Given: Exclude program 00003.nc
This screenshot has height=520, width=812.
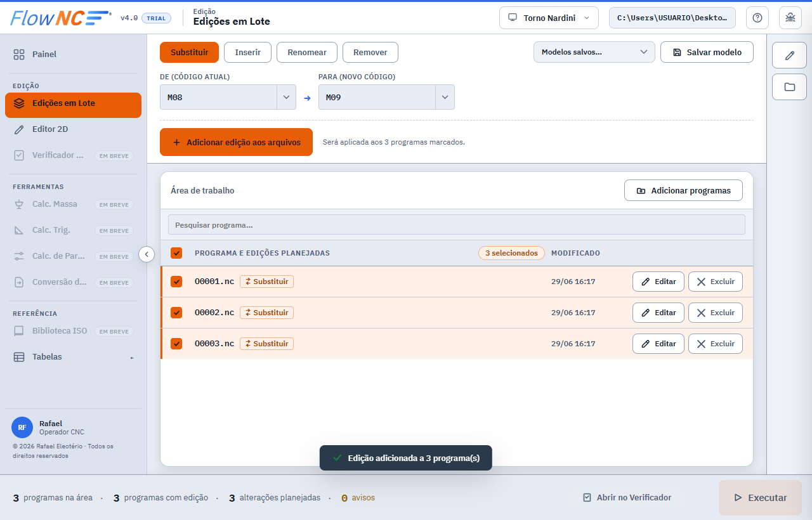Looking at the screenshot, I should [715, 344].
